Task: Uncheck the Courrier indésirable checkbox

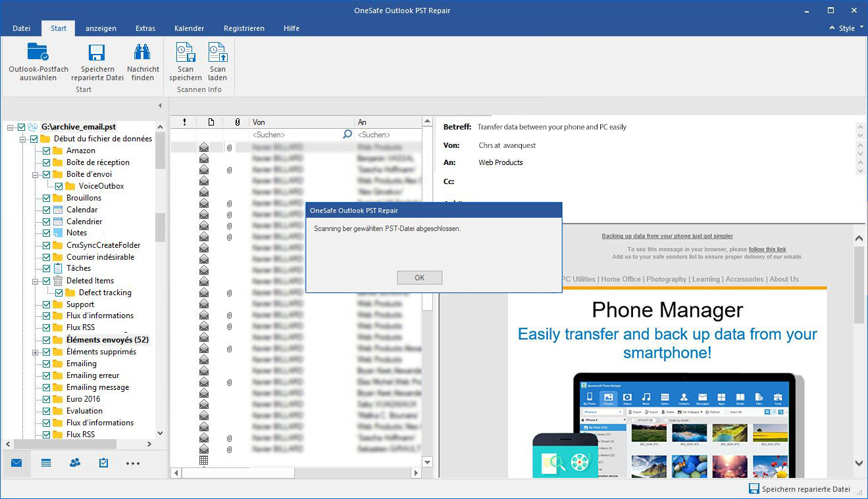Action: (x=47, y=257)
